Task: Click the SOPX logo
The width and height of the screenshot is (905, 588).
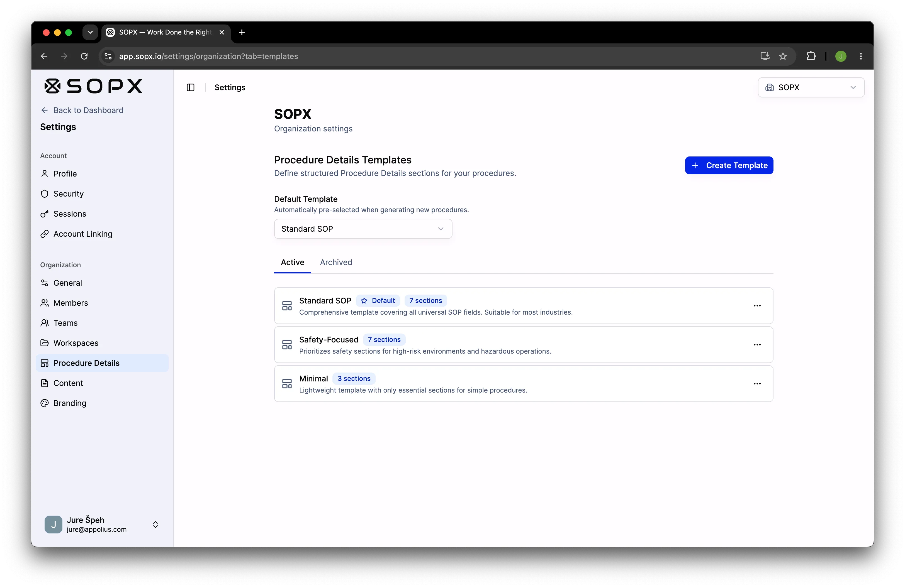Action: tap(94, 86)
